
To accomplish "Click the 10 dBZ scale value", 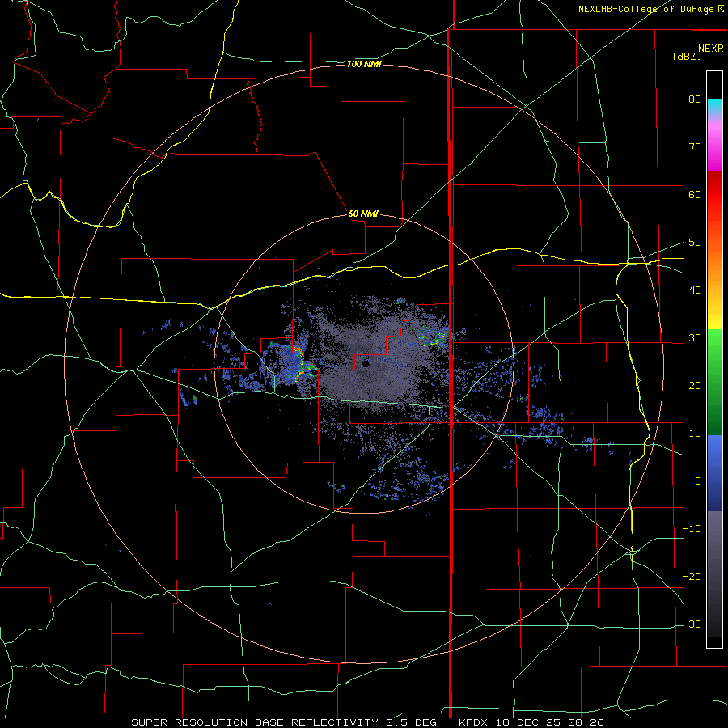I will (x=695, y=434).
